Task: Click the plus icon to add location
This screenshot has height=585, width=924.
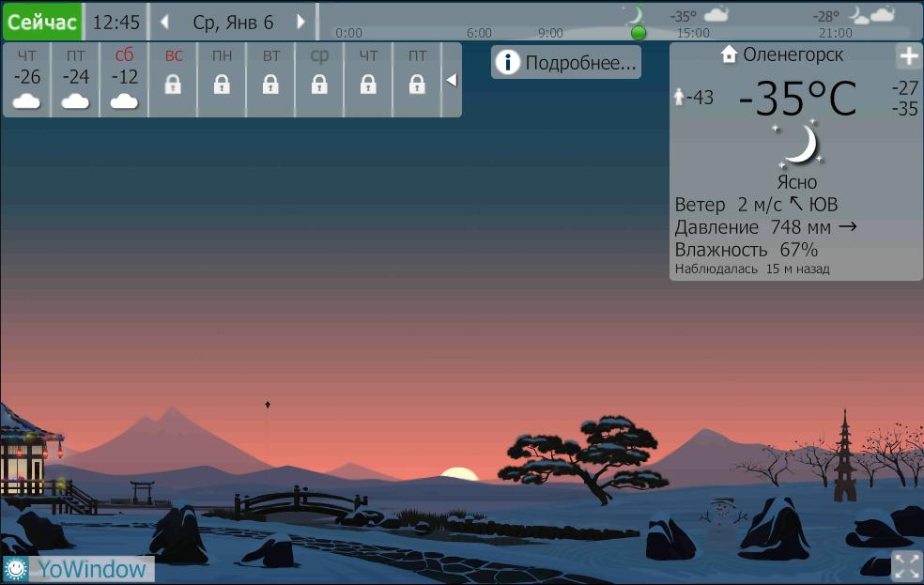Action: point(908,57)
